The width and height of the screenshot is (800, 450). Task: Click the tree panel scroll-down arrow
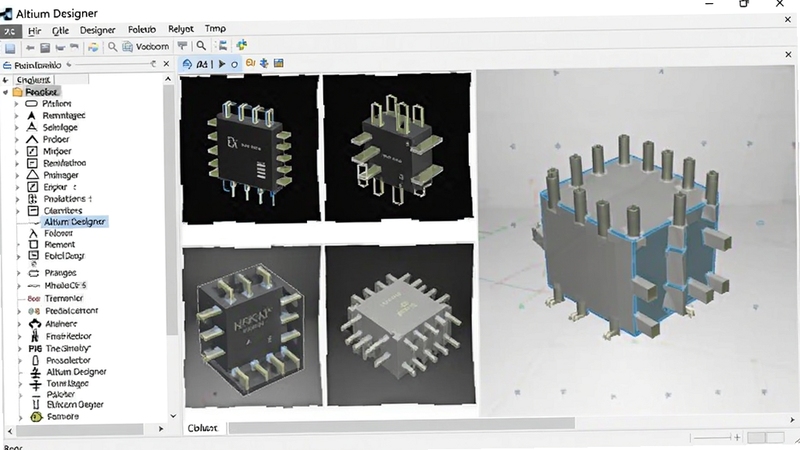click(x=172, y=416)
